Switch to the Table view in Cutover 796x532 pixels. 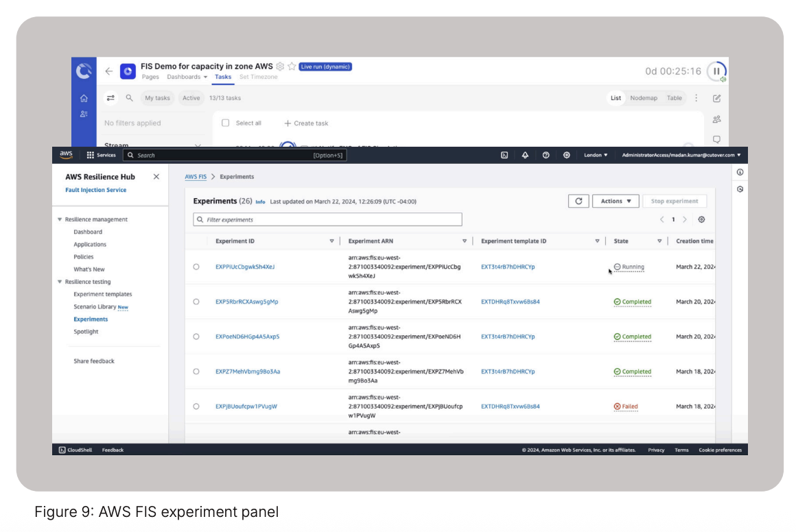point(674,98)
